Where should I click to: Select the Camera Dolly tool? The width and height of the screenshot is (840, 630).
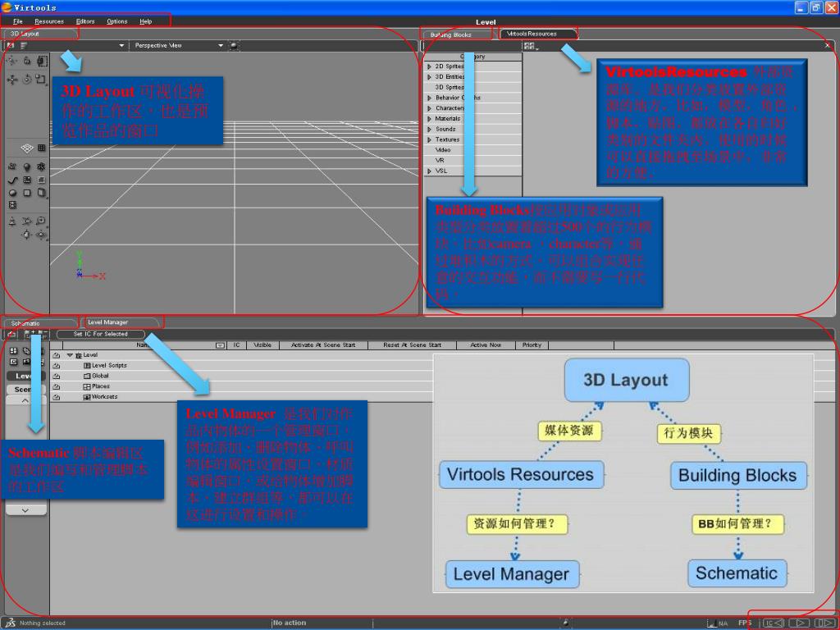pos(12,221)
